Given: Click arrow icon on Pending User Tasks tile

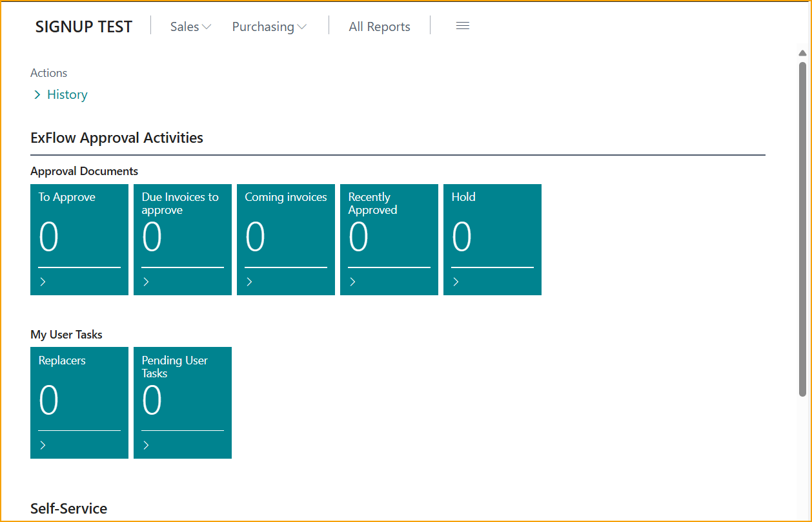Looking at the screenshot, I should [x=147, y=445].
